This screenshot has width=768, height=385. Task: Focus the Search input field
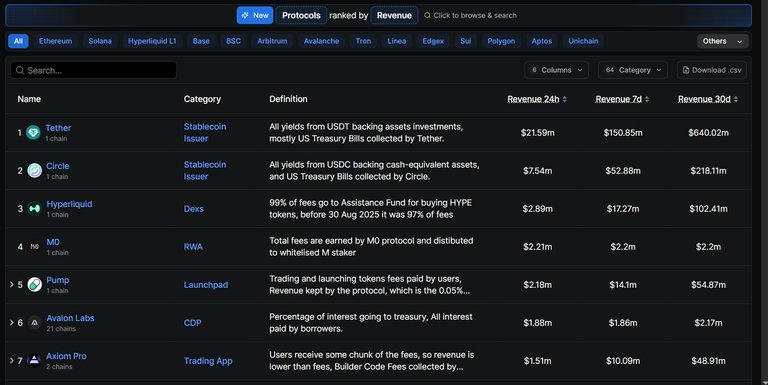[94, 70]
